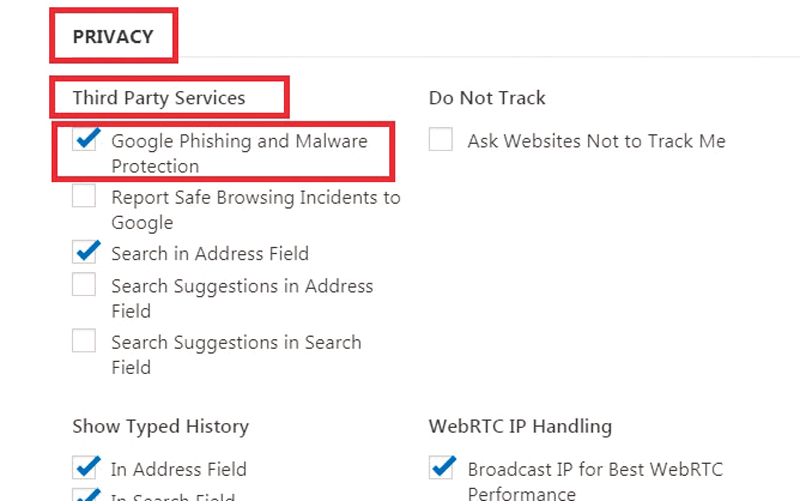The width and height of the screenshot is (800, 501).
Task: Enable Report Safe Browsing Incidents to Google checkbox
Action: click(85, 197)
